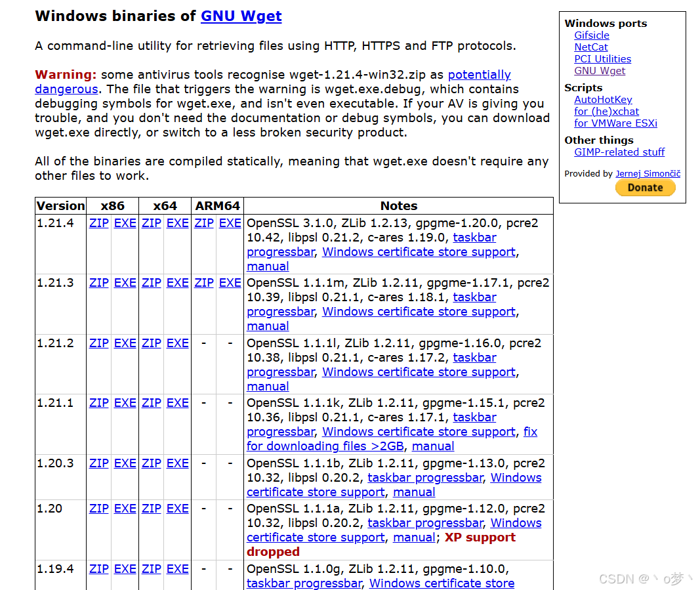Viewport: 700px width, 590px height.
Task: Download the x86 ZIP of wget 1.21.4
Action: pos(98,222)
